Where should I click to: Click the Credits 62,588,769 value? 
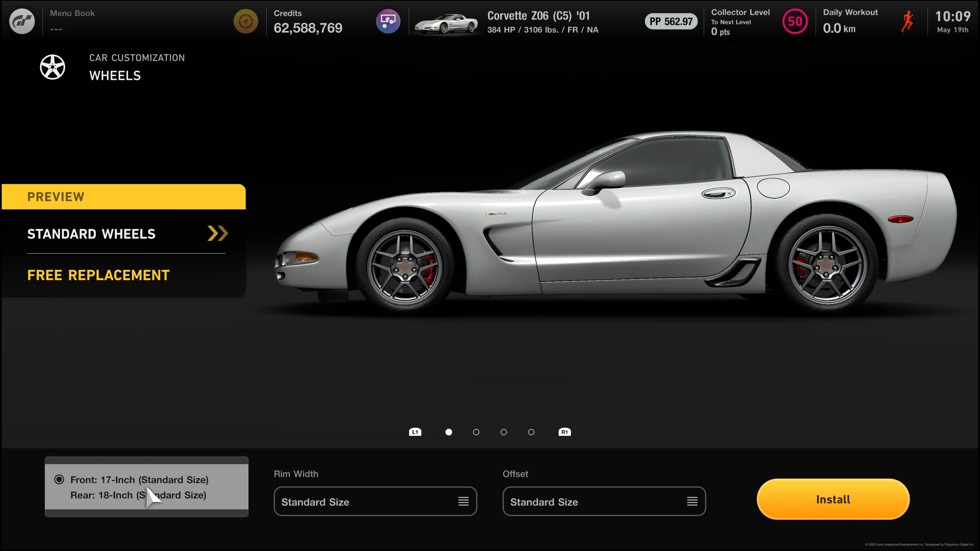click(x=308, y=28)
